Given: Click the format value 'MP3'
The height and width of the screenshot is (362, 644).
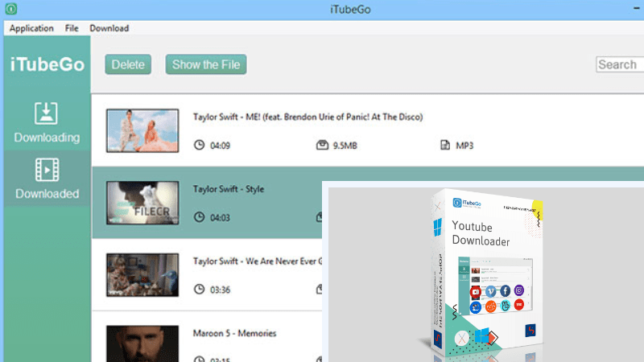Looking at the screenshot, I should click(464, 146).
